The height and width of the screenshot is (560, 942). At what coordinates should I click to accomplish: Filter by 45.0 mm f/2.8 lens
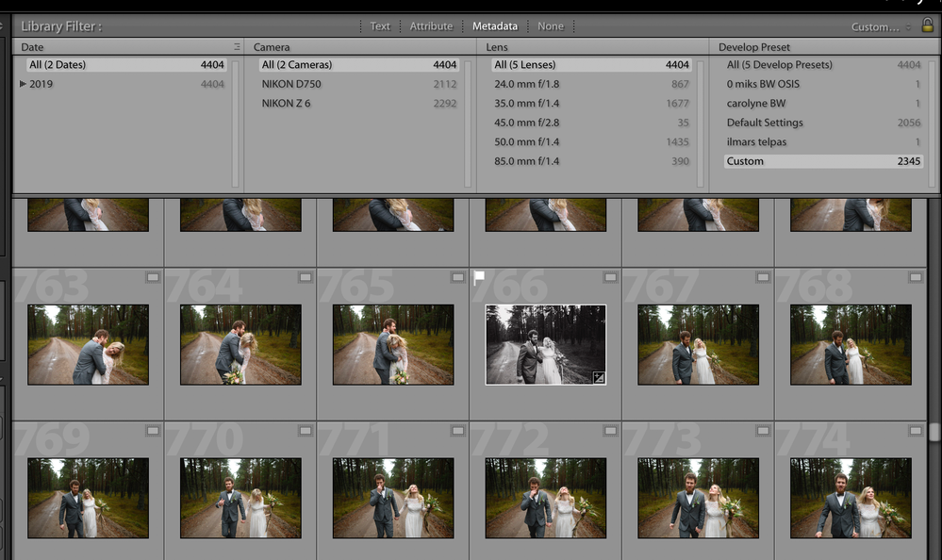pos(592,123)
